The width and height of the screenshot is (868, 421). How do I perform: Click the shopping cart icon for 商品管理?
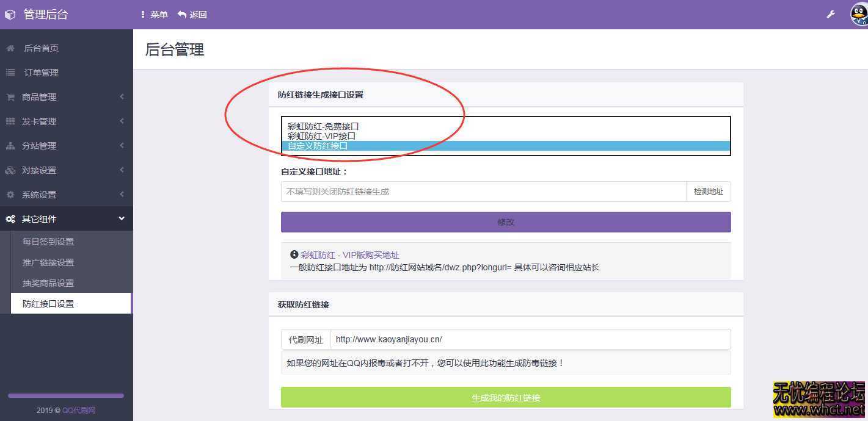pyautogui.click(x=10, y=96)
